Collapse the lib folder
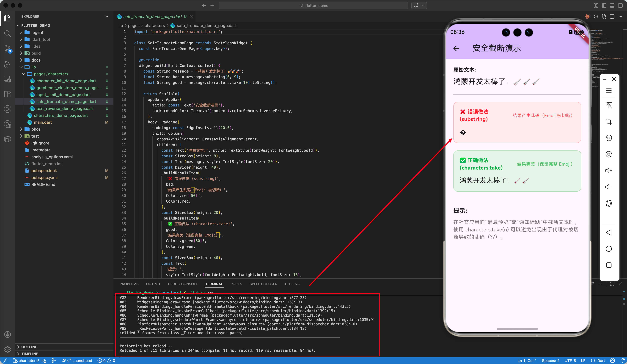The image size is (627, 364). click(x=33, y=67)
